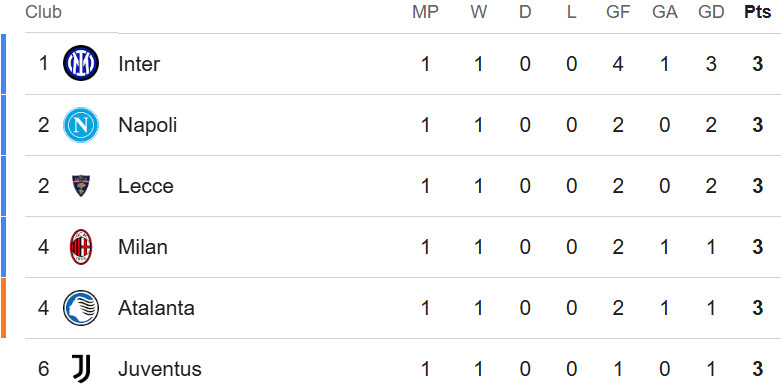
Task: Click the Atalanta club logo
Action: click(x=81, y=308)
